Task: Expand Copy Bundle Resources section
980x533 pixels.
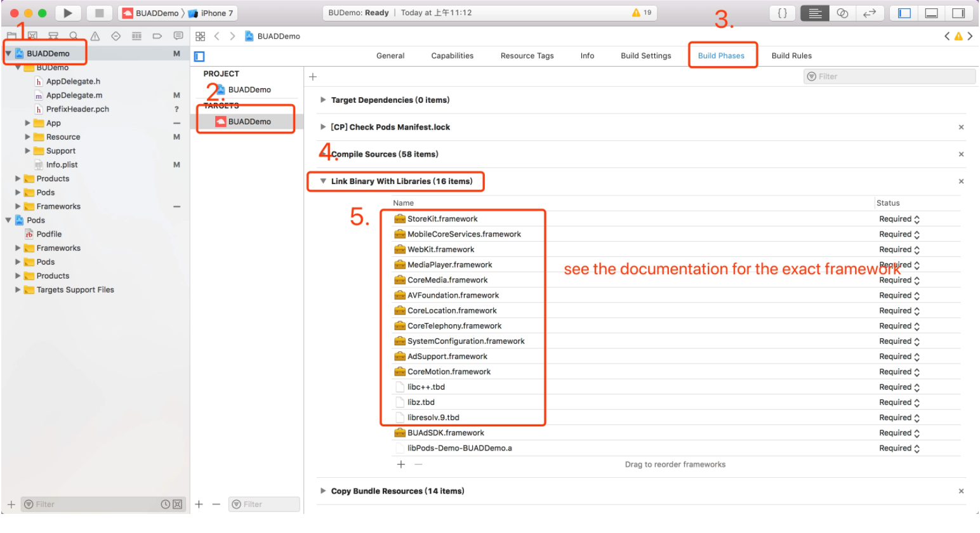Action: click(323, 491)
